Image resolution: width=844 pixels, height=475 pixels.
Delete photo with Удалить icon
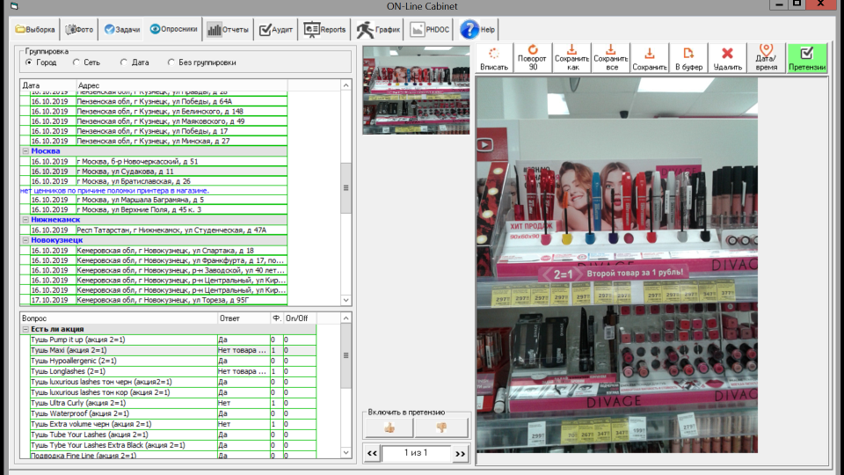pyautogui.click(x=727, y=58)
